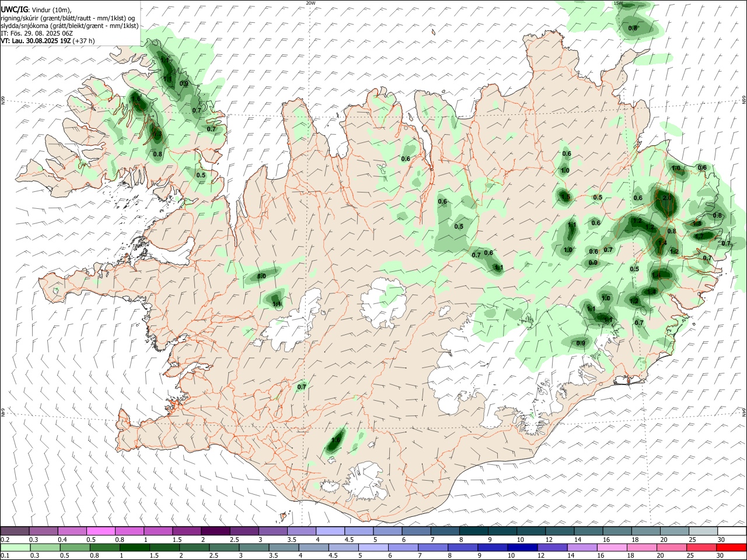Click the 0.2 label on snow scale

(x=5, y=540)
